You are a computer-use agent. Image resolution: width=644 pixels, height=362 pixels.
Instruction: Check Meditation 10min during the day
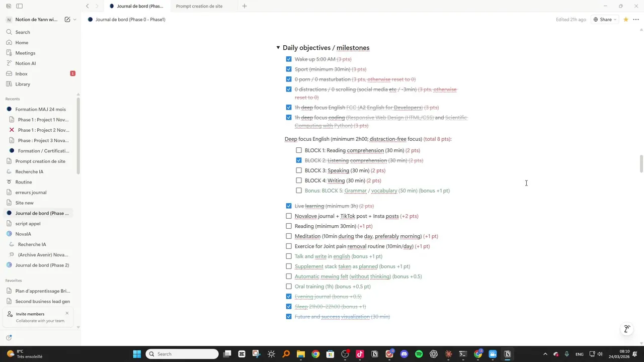click(289, 236)
